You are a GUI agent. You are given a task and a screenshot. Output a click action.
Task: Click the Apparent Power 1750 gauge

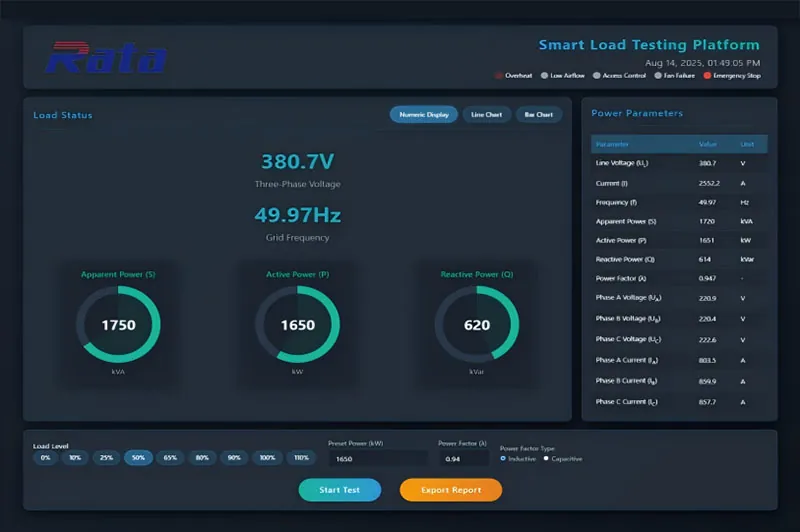(x=118, y=324)
